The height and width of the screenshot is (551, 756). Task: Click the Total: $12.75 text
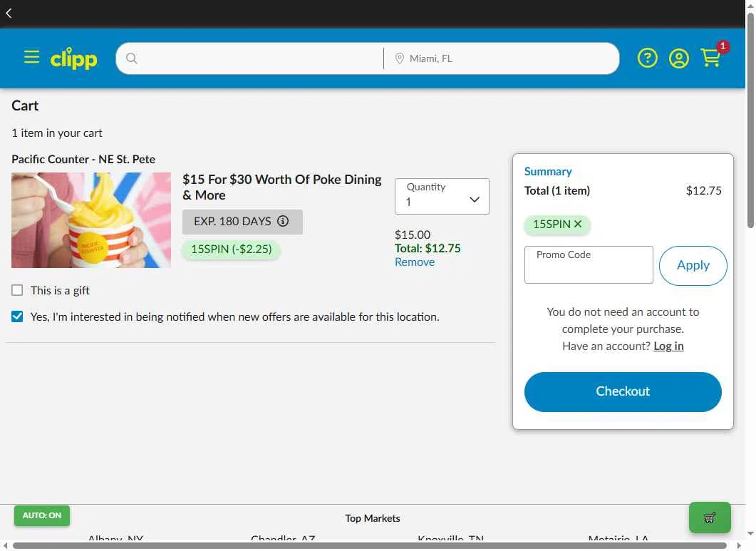428,249
